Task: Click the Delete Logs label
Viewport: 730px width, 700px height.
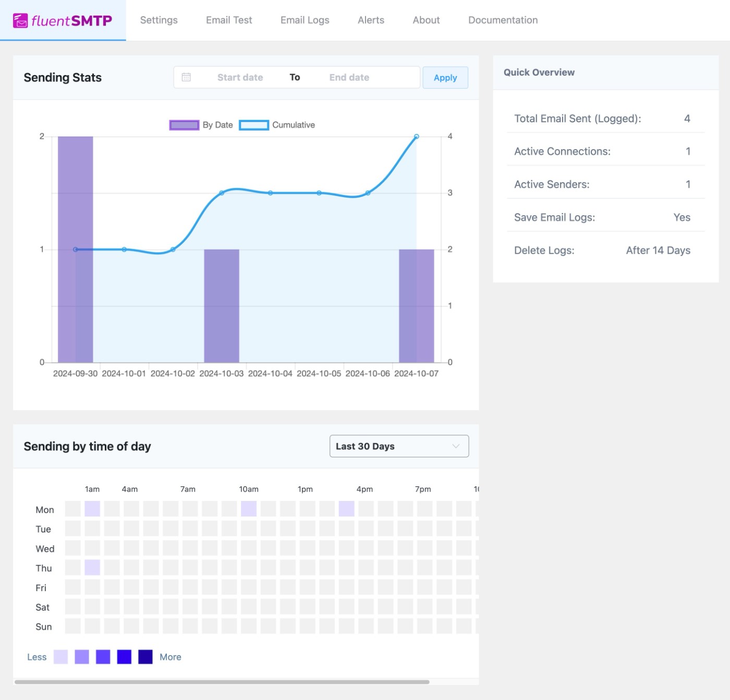Action: 544,250
